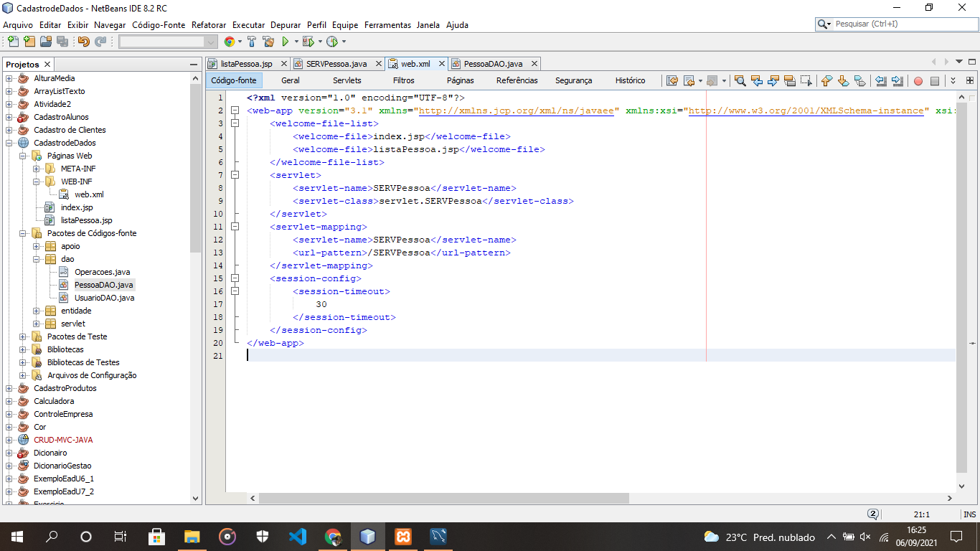Open XAMPP from the Windows taskbar
This screenshot has width=980, height=551.
pos(402,537)
